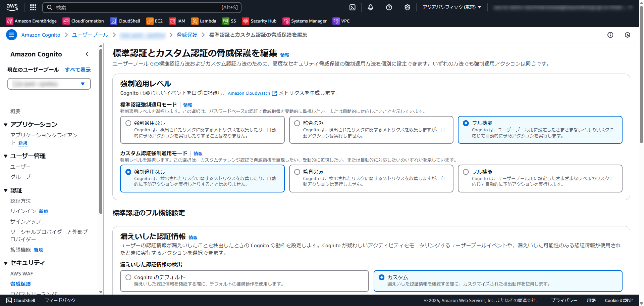The image size is (644, 306).
Task: Go to Amazon Cognito breadcrumb link
Action: click(x=41, y=35)
